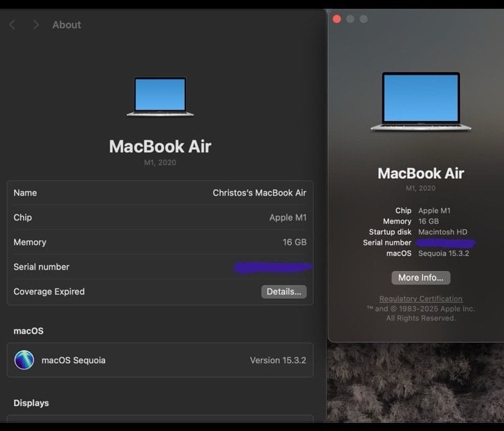Image resolution: width=504 pixels, height=431 pixels.
Task: Click the Serial number label in About This Mac
Action: [x=387, y=243]
